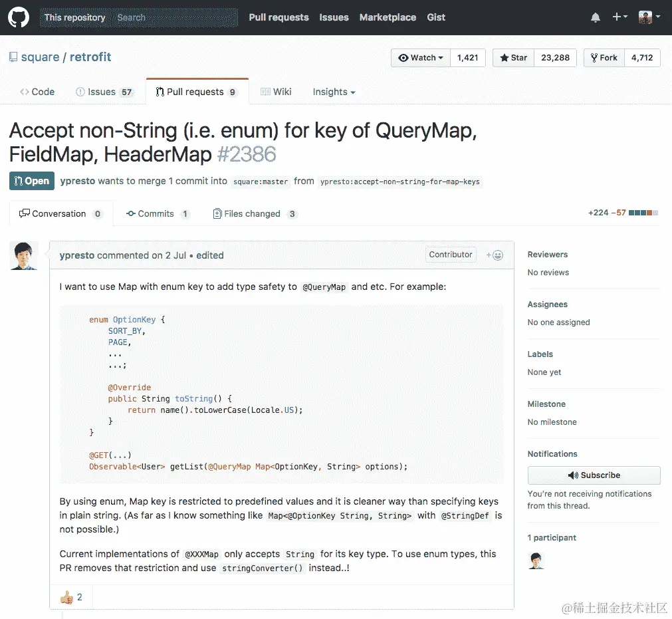Expand the Watch dropdown button
672x619 pixels.
[x=421, y=58]
